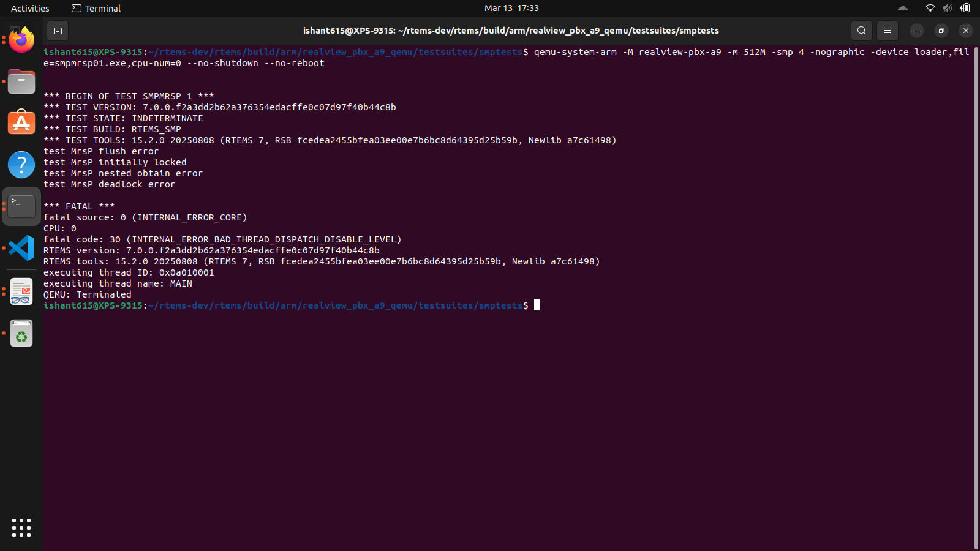Show all applications grid
The width and height of the screenshot is (980, 551).
click(x=21, y=527)
